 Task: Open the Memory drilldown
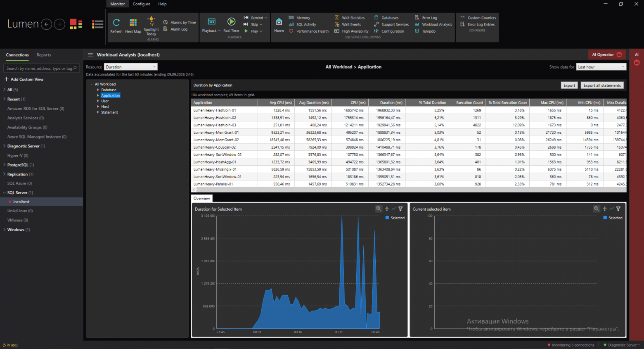pyautogui.click(x=299, y=18)
